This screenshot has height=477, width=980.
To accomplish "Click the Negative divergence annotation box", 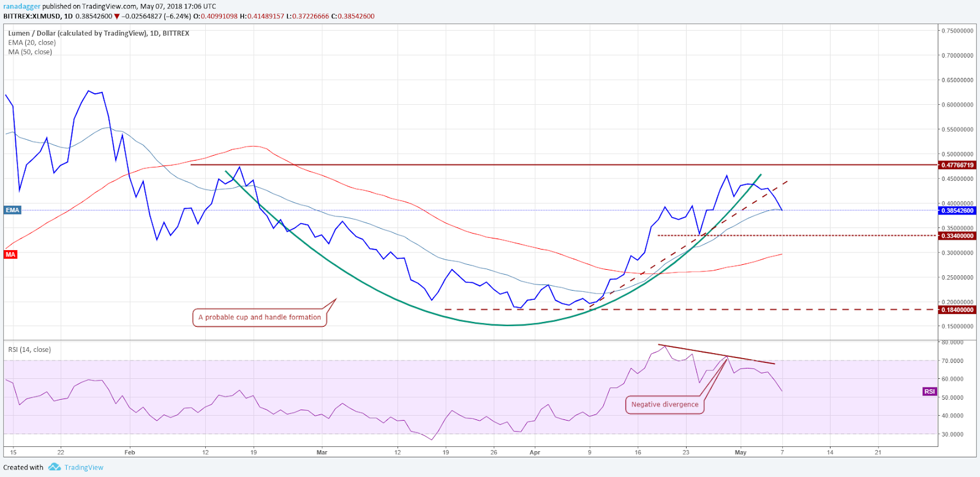I will pos(665,405).
